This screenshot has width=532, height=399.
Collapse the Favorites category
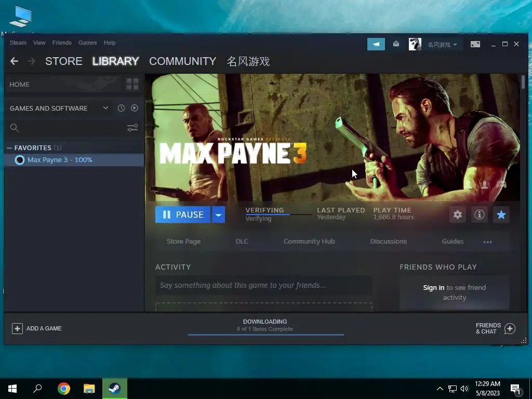(x=9, y=148)
